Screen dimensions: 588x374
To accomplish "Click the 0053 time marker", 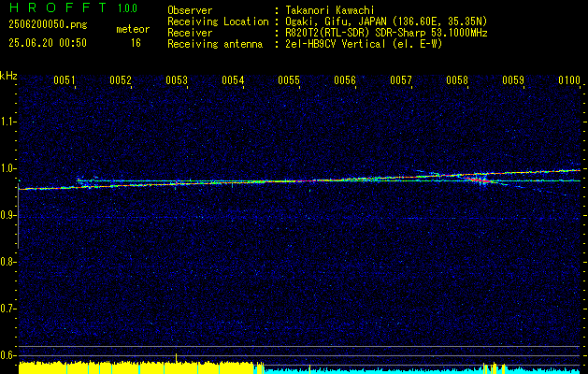I will [x=177, y=79].
